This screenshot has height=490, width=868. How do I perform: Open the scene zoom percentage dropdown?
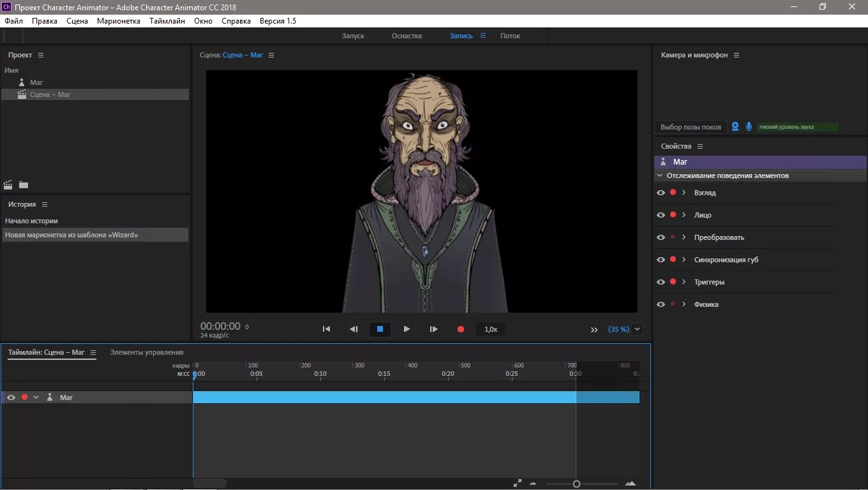coord(637,329)
